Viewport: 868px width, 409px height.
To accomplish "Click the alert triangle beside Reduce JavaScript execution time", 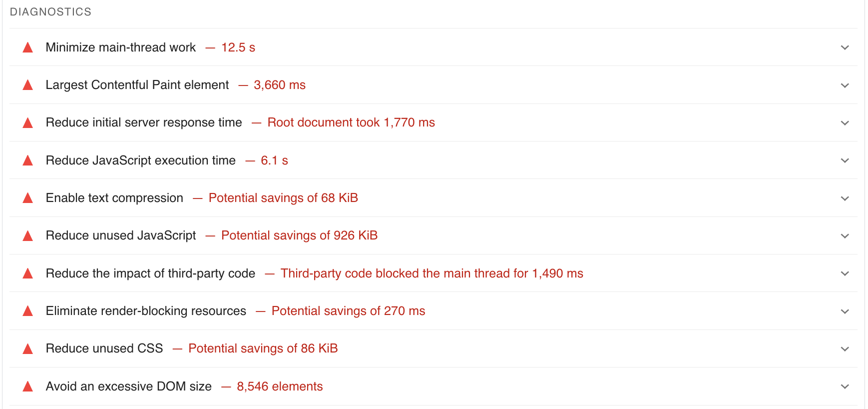I will [x=27, y=160].
